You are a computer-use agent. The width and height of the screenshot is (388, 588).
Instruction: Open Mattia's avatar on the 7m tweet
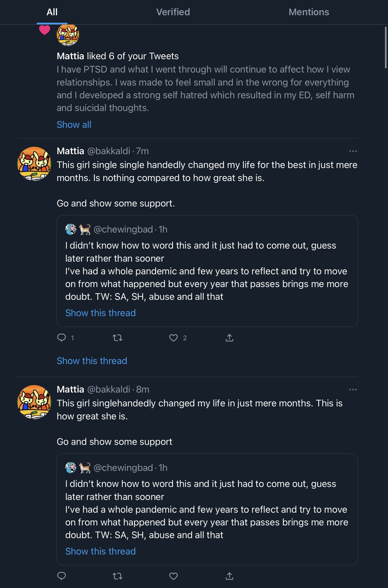pos(34,164)
